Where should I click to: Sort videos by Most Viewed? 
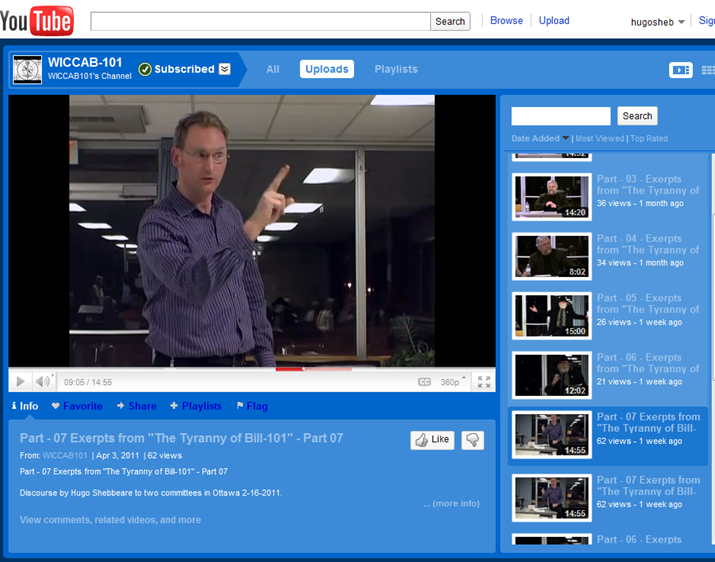(x=600, y=138)
